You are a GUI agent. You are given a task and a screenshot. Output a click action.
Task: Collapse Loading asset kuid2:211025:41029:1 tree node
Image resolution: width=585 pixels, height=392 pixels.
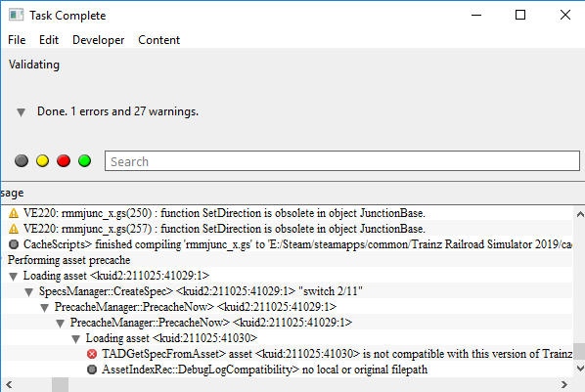(14, 277)
